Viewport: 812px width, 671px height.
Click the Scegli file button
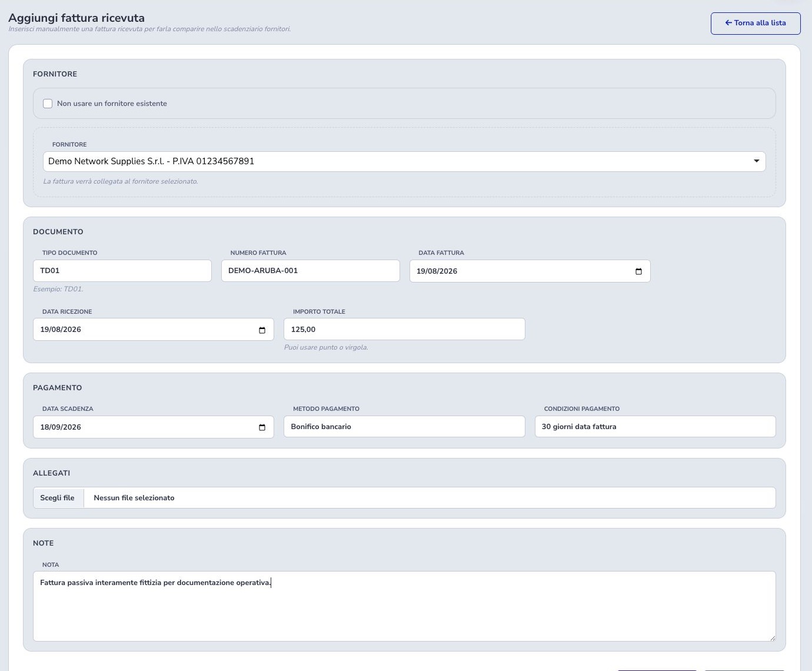pyautogui.click(x=58, y=498)
